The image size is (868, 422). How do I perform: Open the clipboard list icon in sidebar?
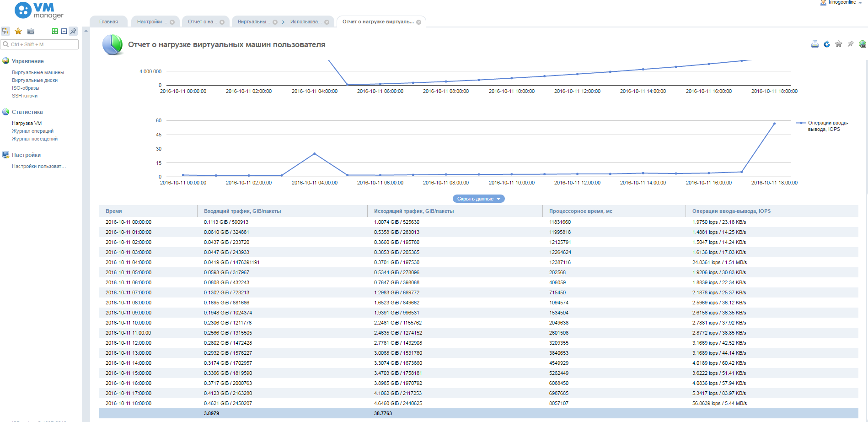click(x=31, y=31)
